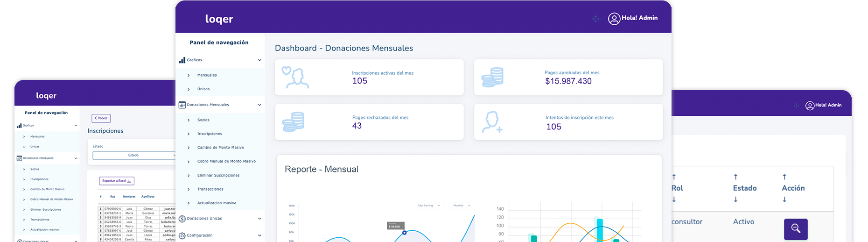The width and height of the screenshot is (868, 242).
Task: Click the consultor cell in the right window
Action: [687, 222]
